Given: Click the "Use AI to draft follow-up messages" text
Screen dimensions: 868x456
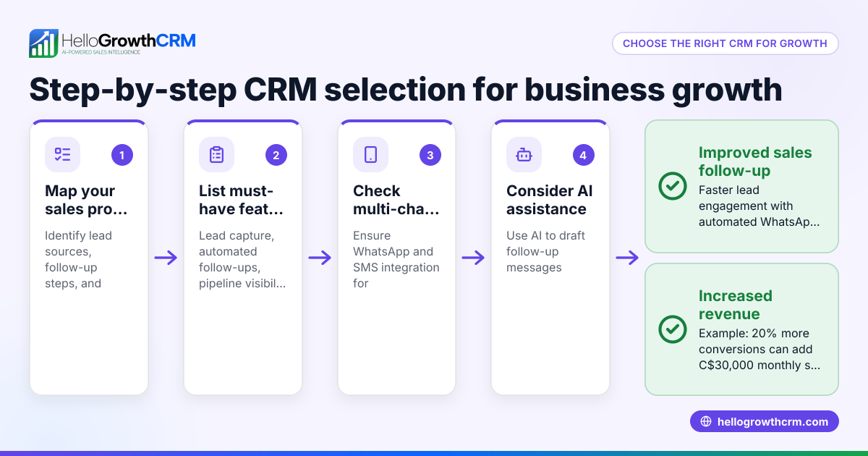Looking at the screenshot, I should [545, 251].
